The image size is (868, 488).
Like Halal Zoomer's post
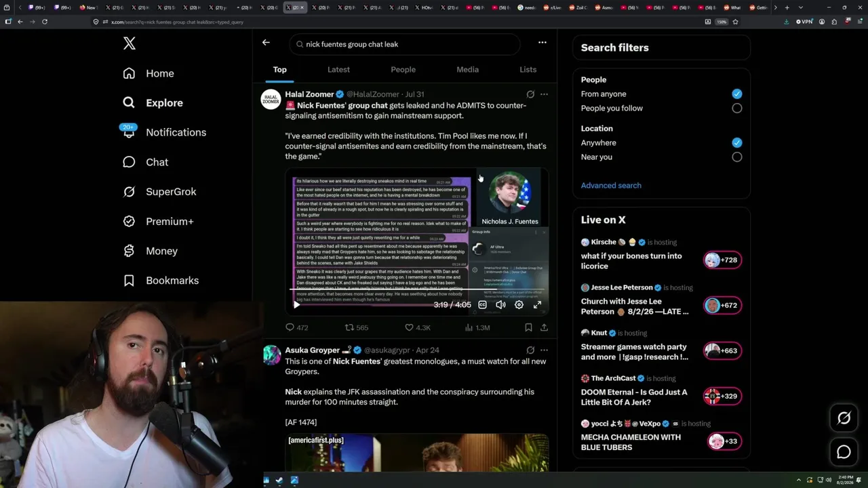click(x=417, y=327)
